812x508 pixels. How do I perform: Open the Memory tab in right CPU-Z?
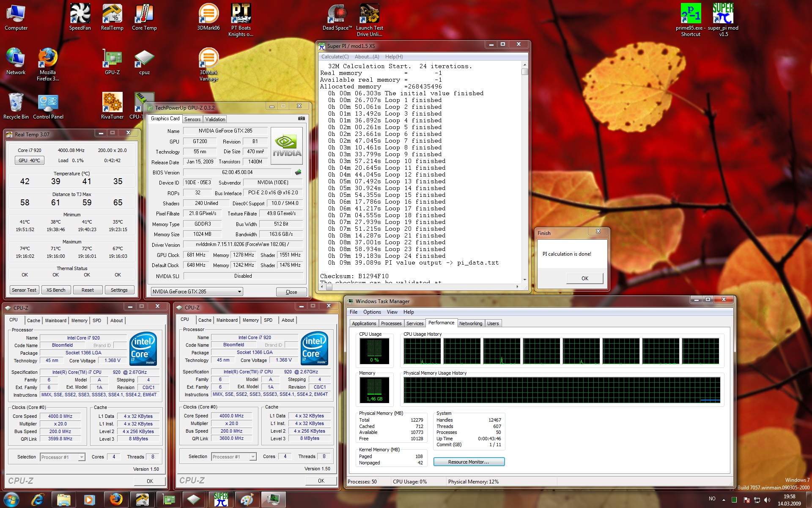pyautogui.click(x=251, y=320)
